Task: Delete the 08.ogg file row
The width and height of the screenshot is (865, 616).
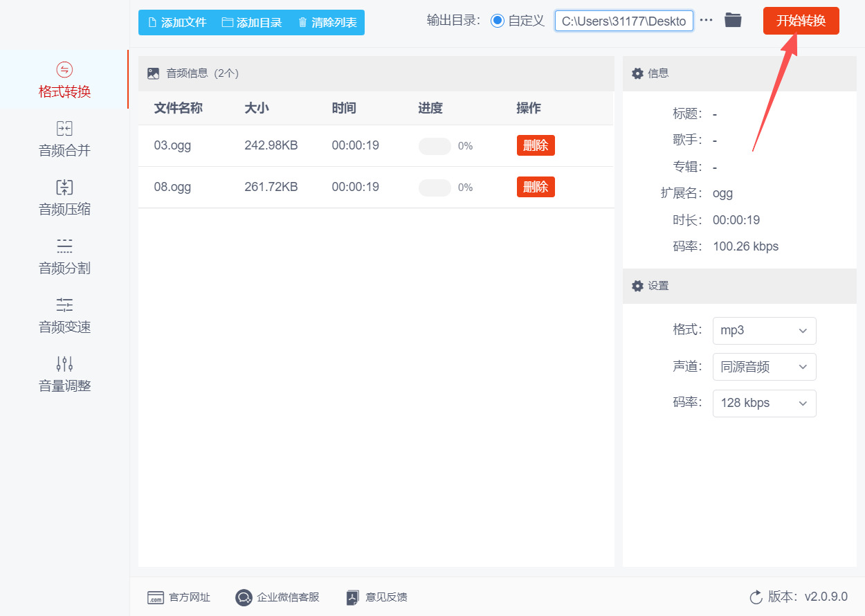Action: click(536, 187)
